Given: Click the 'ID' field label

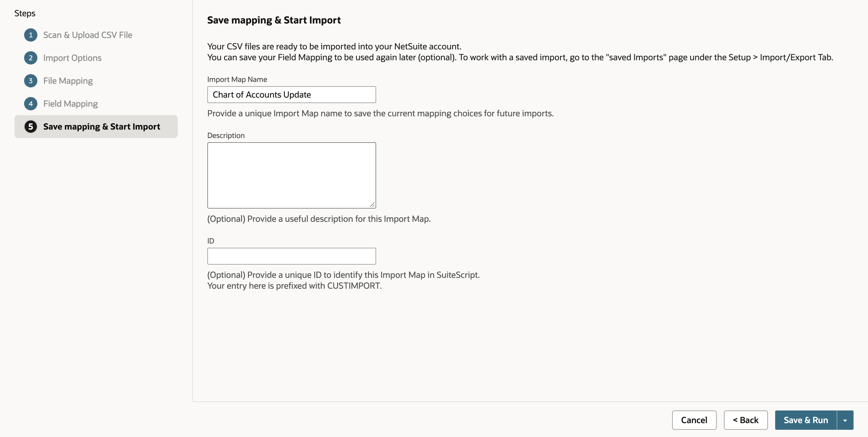Looking at the screenshot, I should [211, 241].
